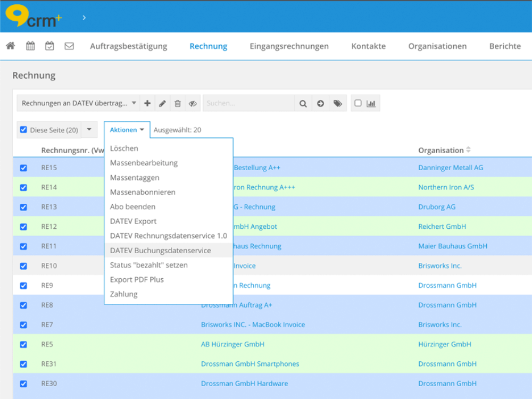
Task: Select 'DATEV Buchungsdatenservice' from the menu
Action: pyautogui.click(x=160, y=250)
